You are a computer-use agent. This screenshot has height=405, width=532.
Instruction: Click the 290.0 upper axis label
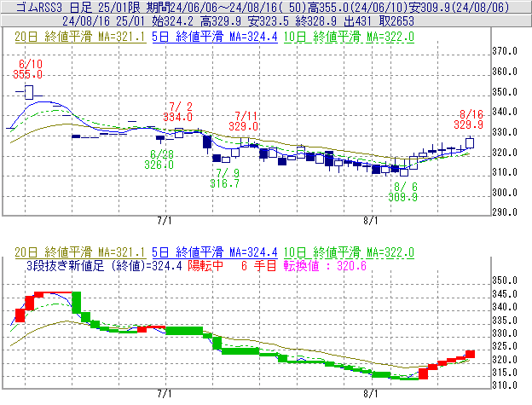[x=505, y=212]
